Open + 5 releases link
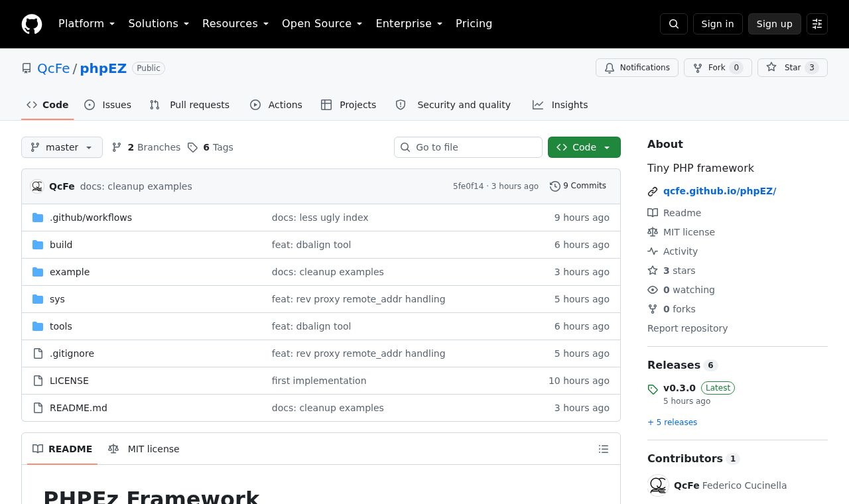This screenshot has height=504, width=849. click(673, 422)
